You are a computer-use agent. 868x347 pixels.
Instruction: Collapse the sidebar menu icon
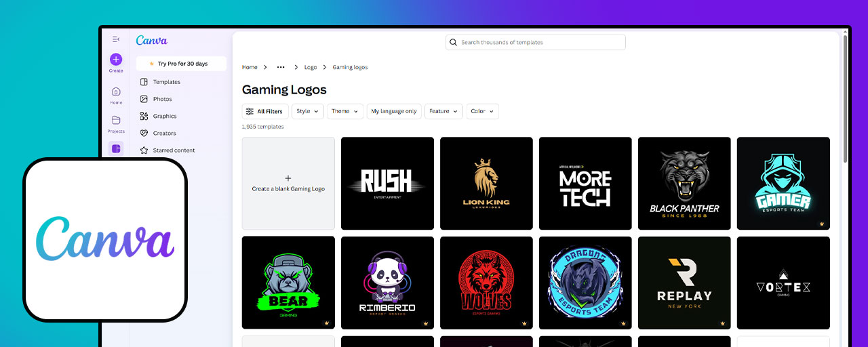pos(116,39)
